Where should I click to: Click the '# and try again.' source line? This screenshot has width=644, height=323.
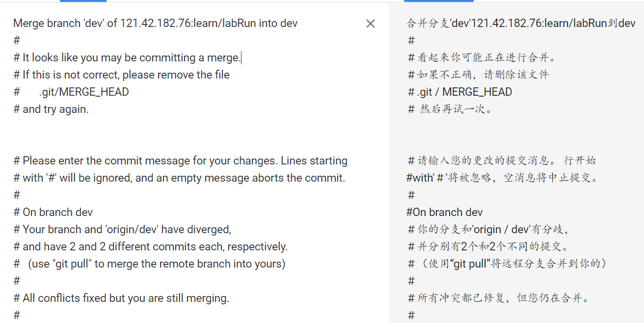(x=51, y=109)
